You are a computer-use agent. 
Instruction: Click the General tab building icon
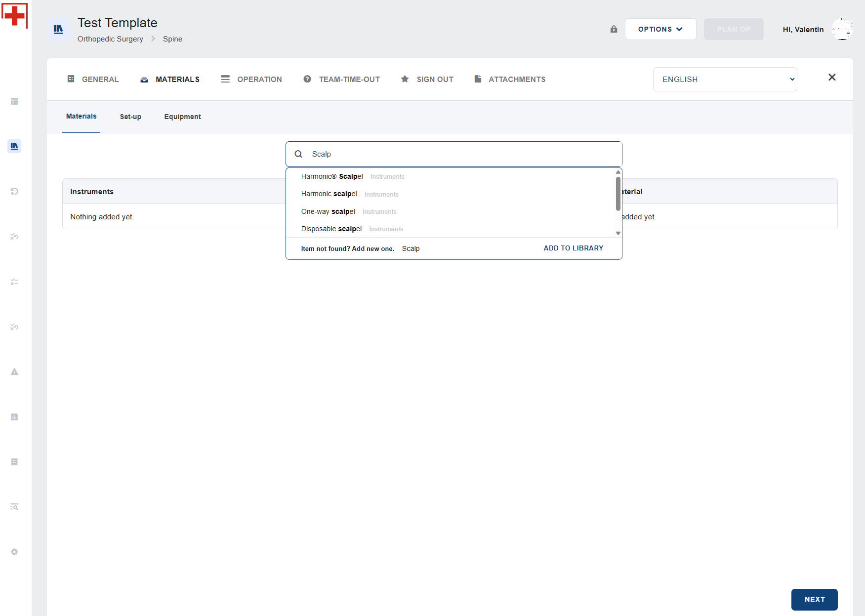tap(71, 79)
